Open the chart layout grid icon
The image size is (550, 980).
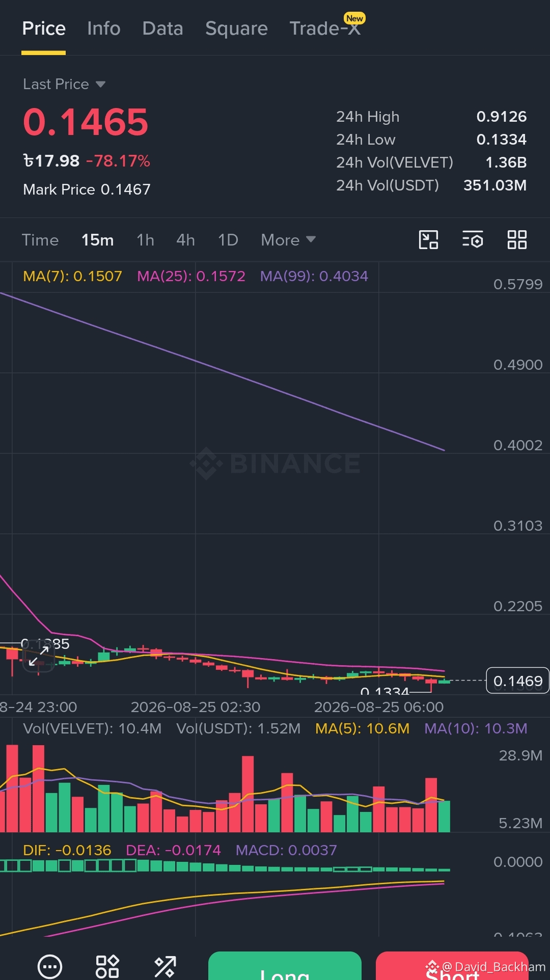pos(517,239)
